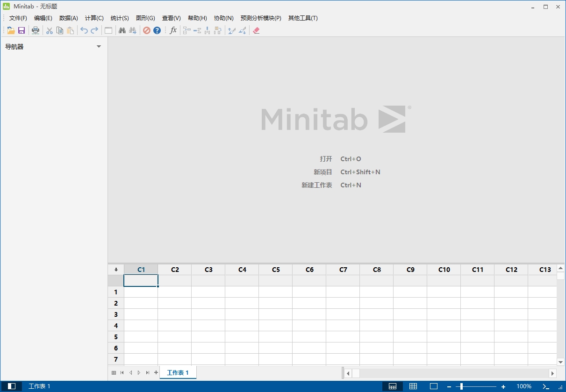Open the 统计(S) menu
Viewport: 566px width, 392px height.
[120, 18]
